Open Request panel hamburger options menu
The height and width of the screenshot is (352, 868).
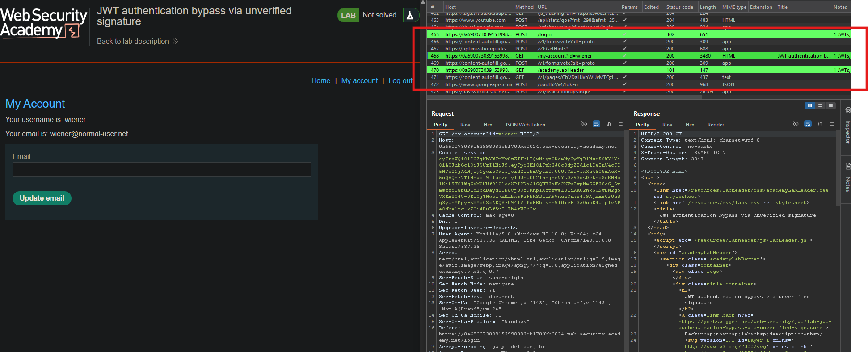(620, 124)
